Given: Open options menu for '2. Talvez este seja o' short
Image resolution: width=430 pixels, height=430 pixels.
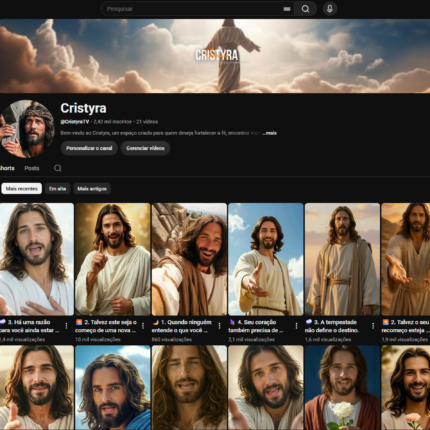Looking at the screenshot, I should pos(143,326).
